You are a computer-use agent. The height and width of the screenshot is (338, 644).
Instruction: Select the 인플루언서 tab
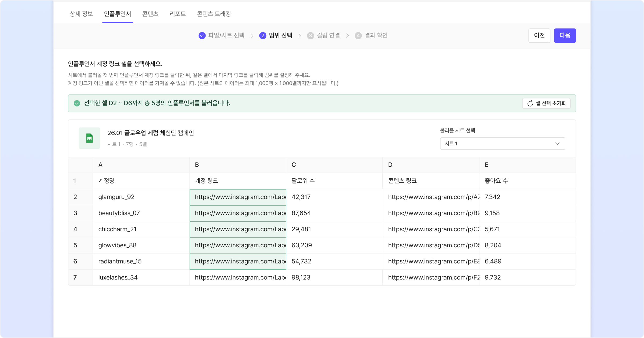pyautogui.click(x=118, y=14)
